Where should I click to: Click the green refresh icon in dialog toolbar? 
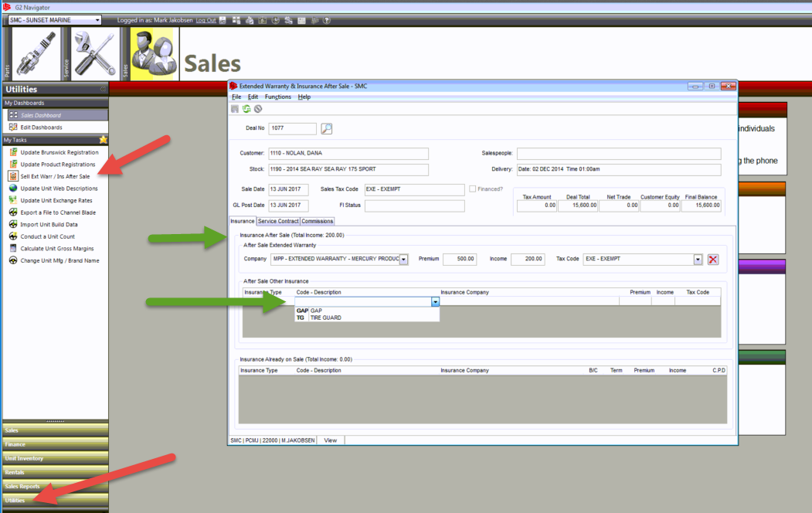click(246, 109)
